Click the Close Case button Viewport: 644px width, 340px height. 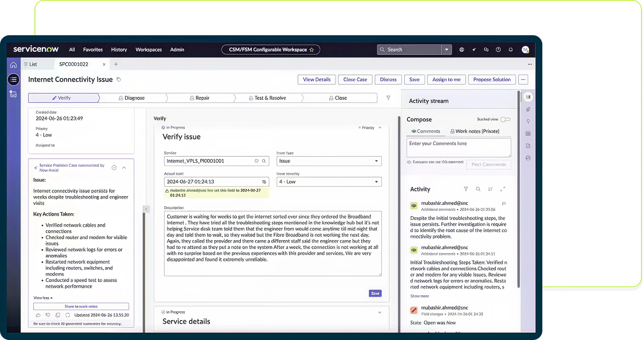355,79
